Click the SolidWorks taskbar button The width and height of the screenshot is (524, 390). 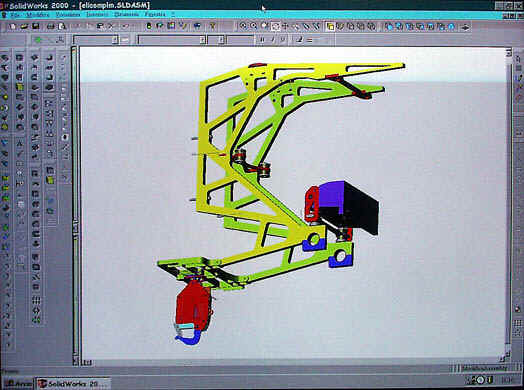[x=74, y=384]
